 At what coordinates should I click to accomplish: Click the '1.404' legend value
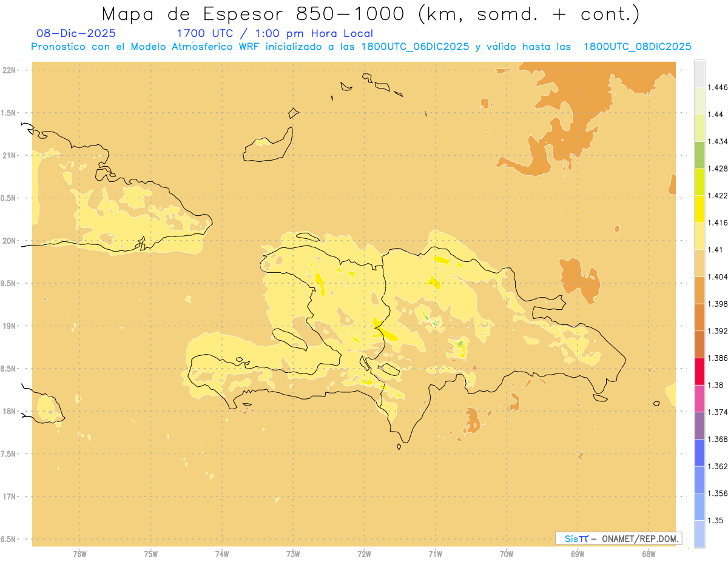tap(718, 276)
